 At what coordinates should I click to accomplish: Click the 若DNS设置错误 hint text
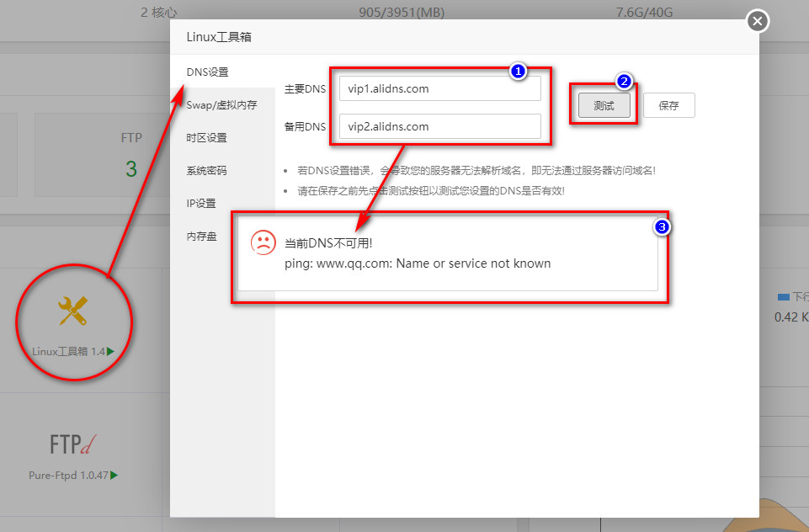coord(476,171)
